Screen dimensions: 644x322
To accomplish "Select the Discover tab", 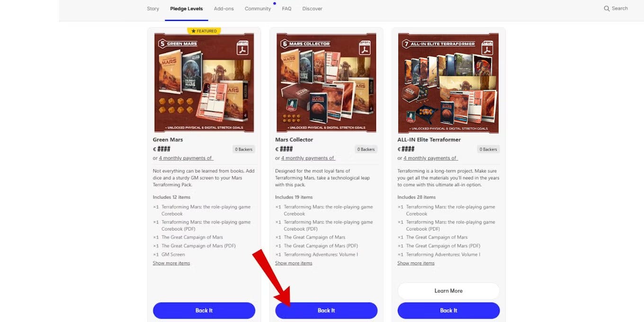I will pos(312,9).
